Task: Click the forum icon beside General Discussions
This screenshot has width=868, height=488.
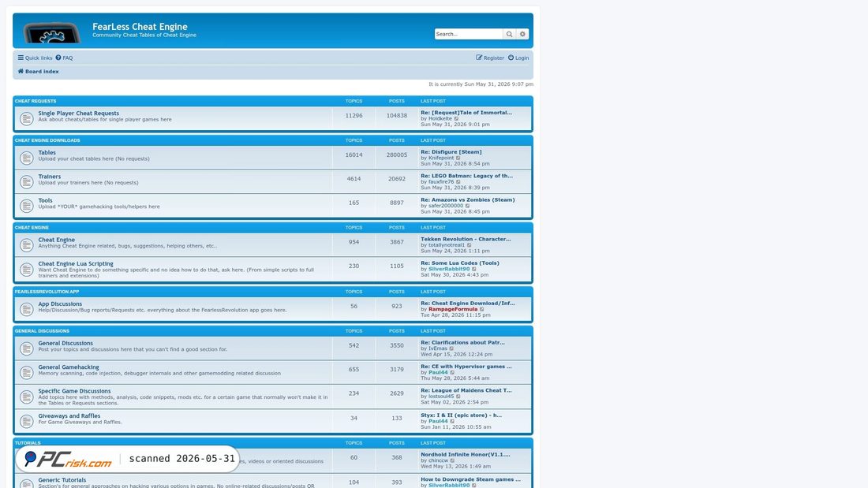Action: (26, 348)
